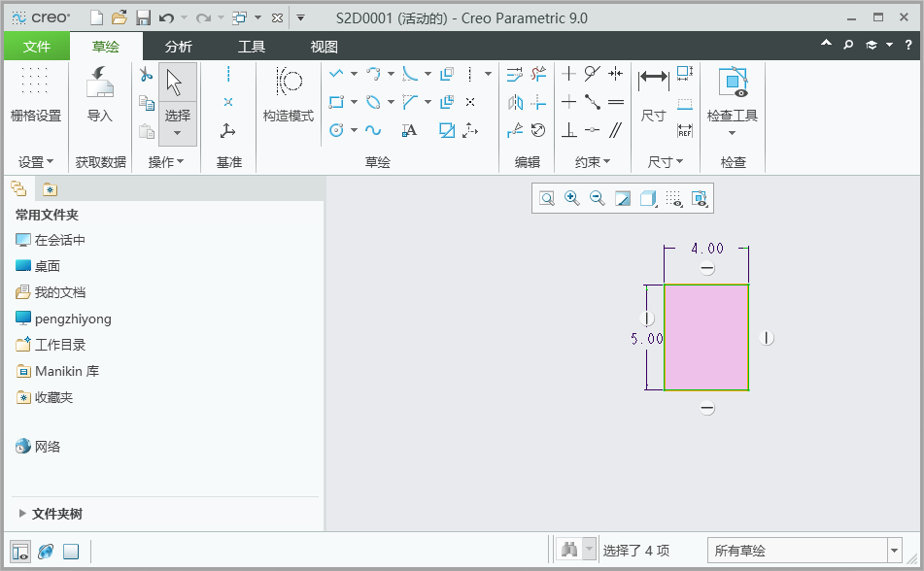Click the Spline curve tool icon

[373, 130]
